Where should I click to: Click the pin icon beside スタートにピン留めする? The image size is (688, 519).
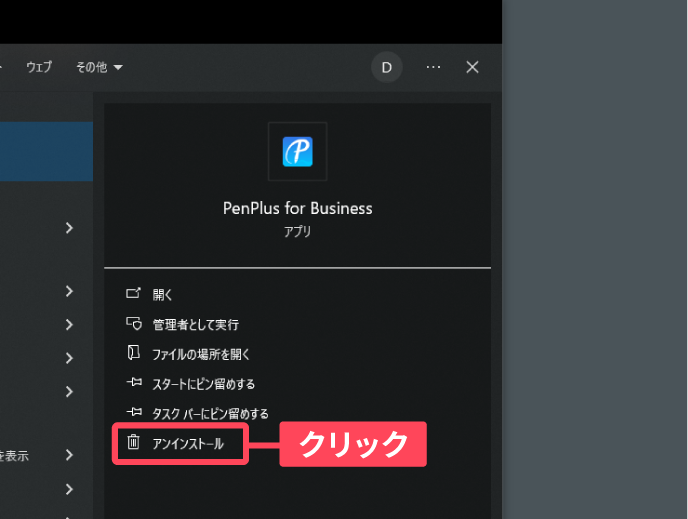click(x=134, y=382)
